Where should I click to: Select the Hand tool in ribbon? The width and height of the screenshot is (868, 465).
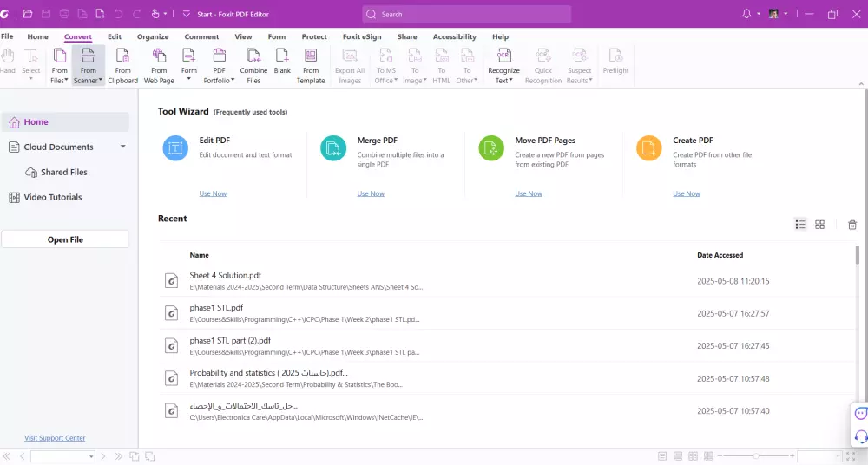pyautogui.click(x=8, y=61)
